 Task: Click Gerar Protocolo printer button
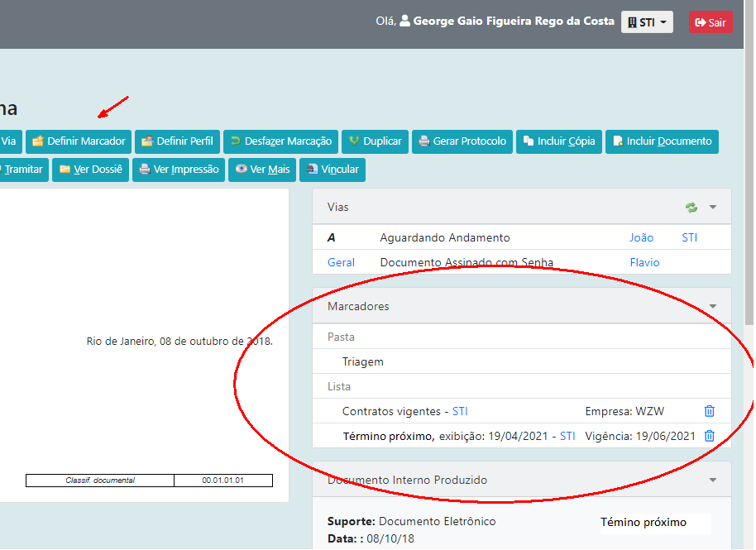pos(462,141)
